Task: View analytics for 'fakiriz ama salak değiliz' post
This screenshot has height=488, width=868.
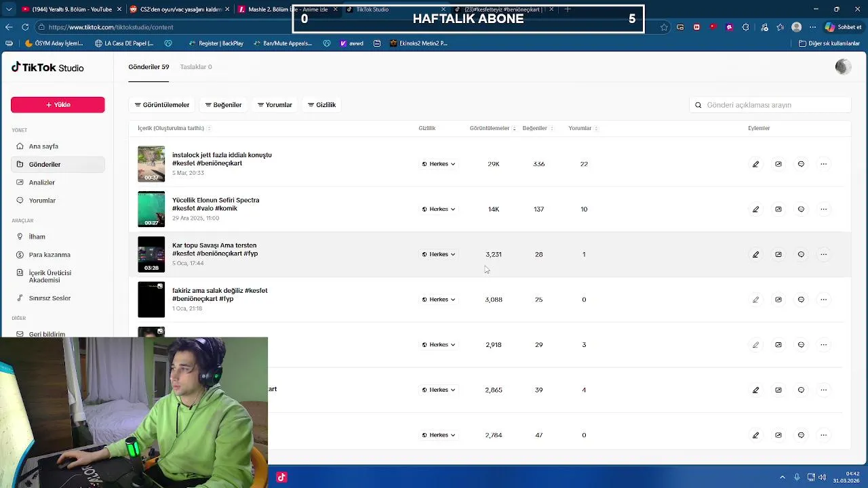Action: click(x=778, y=300)
